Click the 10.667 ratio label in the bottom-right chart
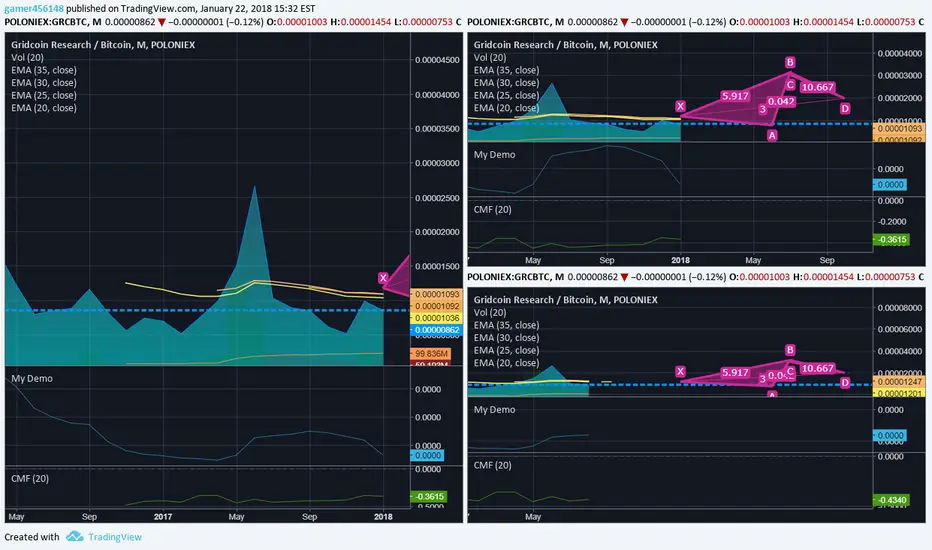The width and height of the screenshot is (932, 550). click(817, 368)
